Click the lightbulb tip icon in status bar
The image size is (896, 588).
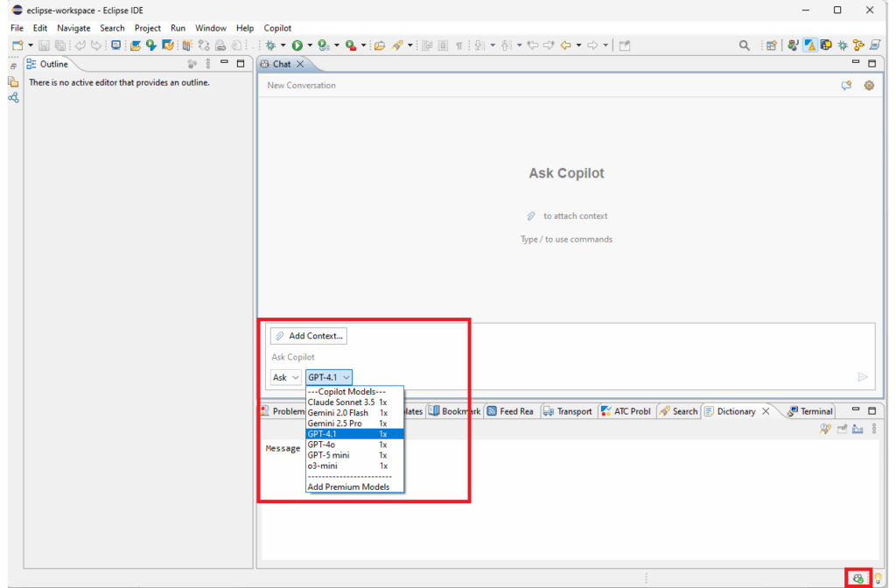876,578
